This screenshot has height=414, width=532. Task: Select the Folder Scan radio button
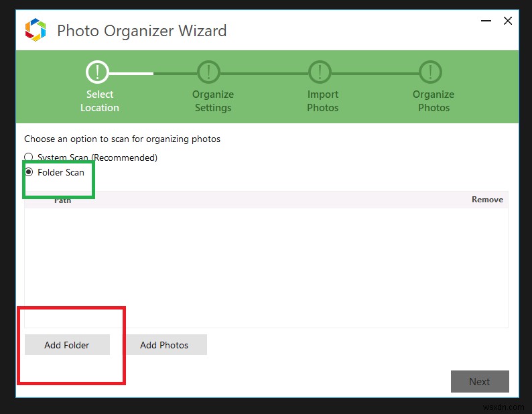click(29, 172)
